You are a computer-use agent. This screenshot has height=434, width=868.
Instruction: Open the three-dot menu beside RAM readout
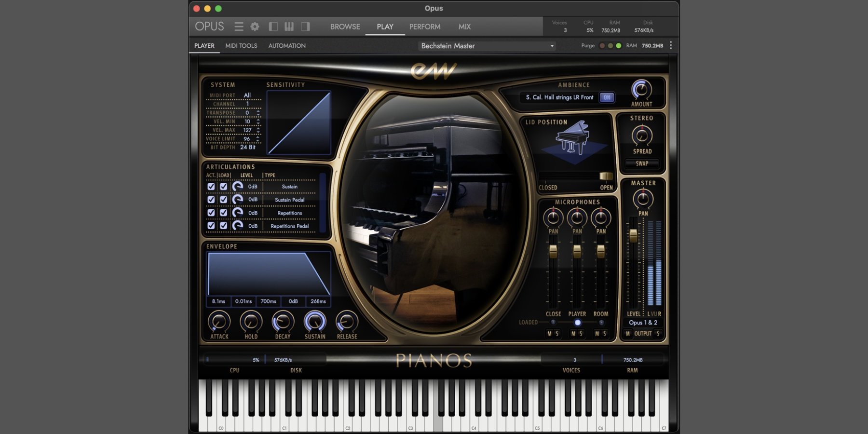click(671, 45)
